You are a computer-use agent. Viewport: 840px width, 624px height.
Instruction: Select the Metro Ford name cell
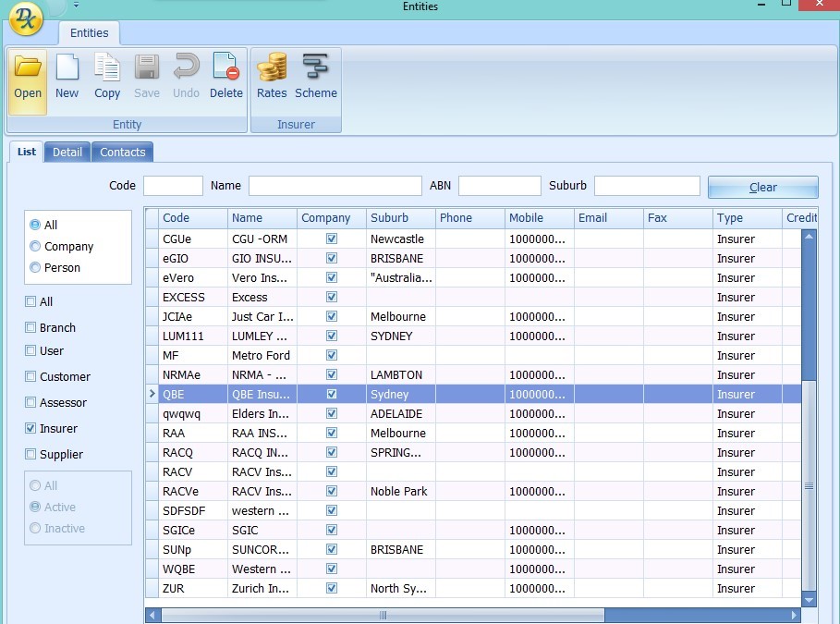click(262, 355)
